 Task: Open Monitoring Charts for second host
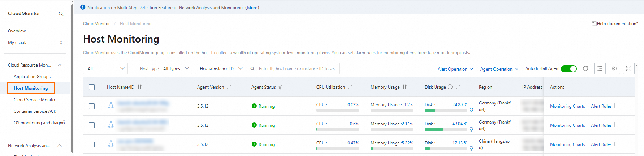[567, 125]
